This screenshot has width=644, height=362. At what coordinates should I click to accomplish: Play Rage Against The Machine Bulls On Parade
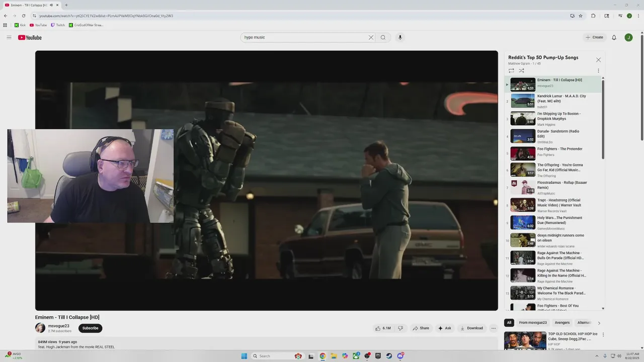(x=553, y=258)
